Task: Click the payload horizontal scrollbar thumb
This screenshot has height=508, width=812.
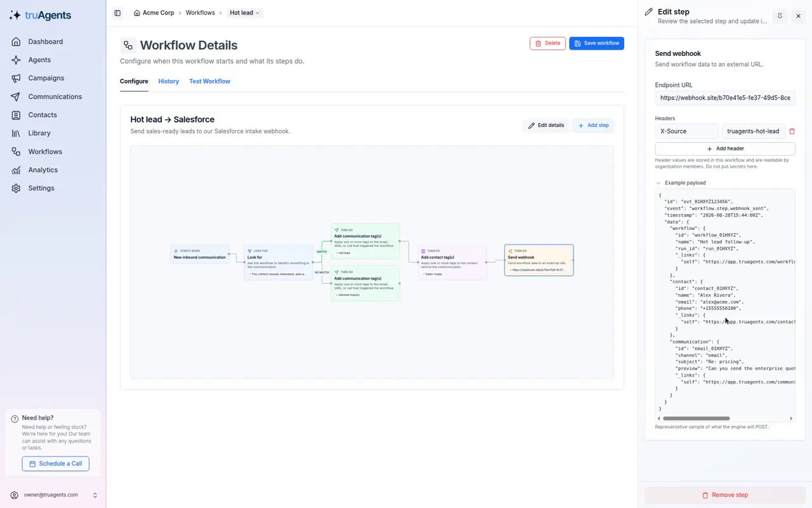Action: (x=696, y=418)
